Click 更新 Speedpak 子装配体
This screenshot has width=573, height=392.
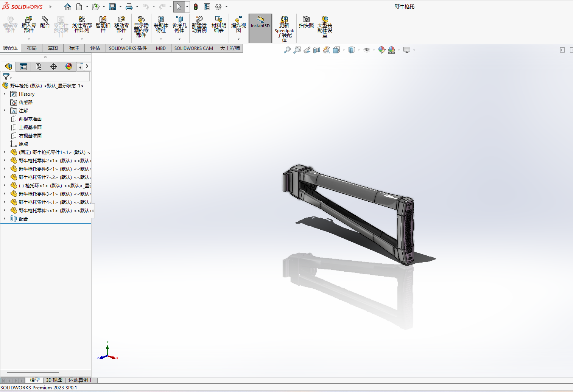(284, 29)
